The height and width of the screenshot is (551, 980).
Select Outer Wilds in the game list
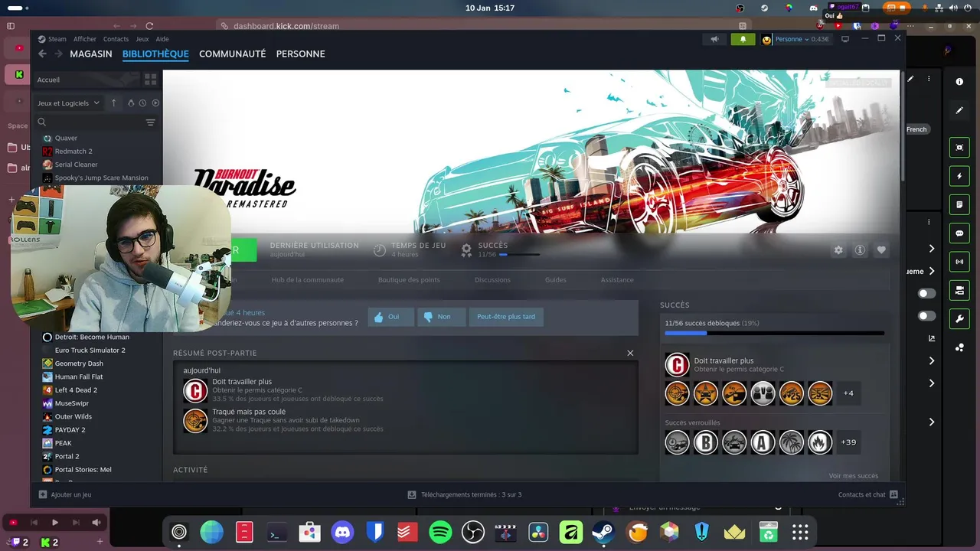pyautogui.click(x=73, y=416)
